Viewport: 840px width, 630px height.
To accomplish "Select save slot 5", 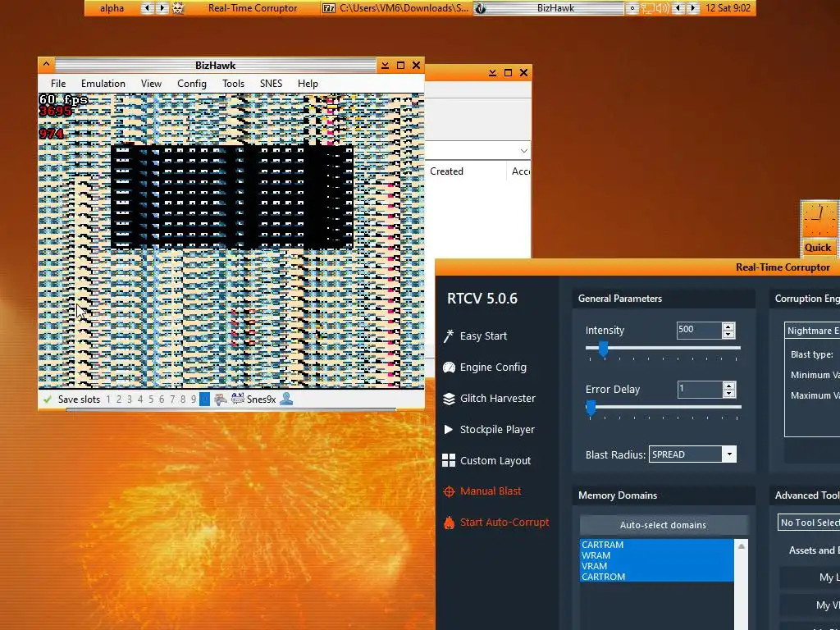I will point(151,399).
